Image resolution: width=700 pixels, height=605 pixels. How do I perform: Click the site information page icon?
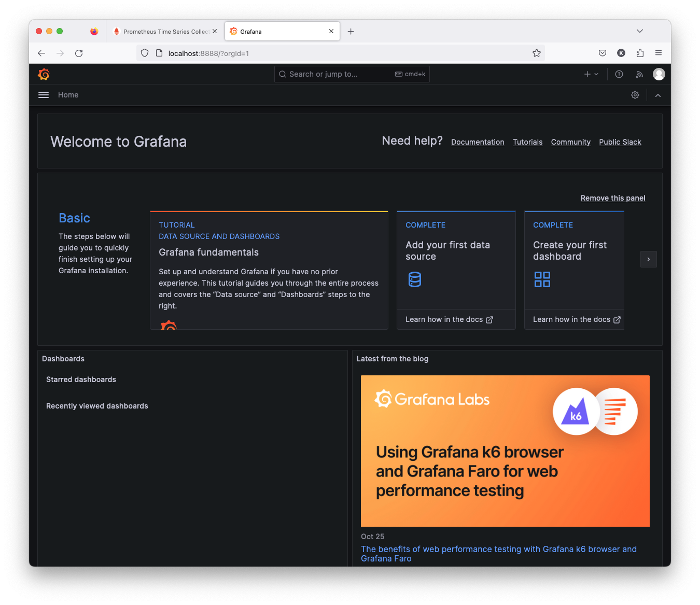tap(159, 53)
